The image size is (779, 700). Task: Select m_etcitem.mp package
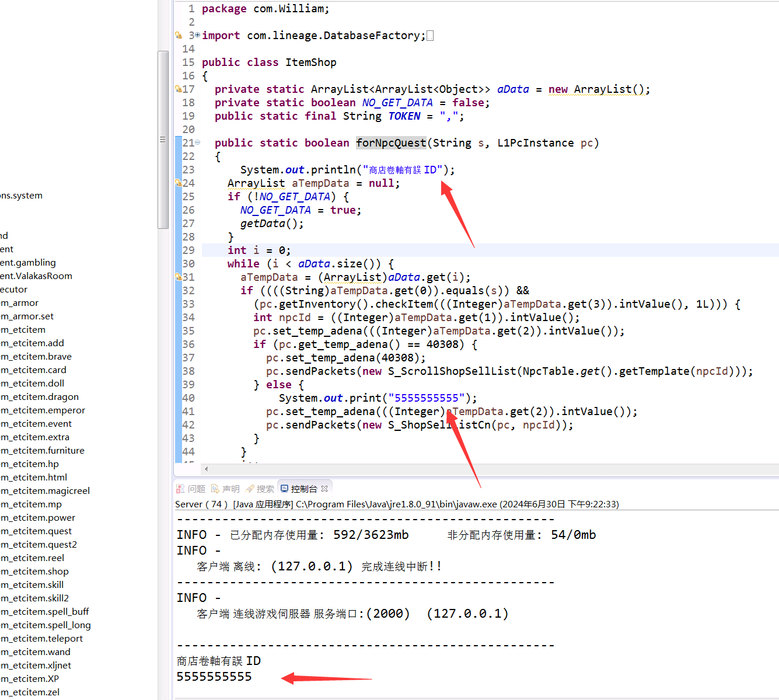click(31, 504)
